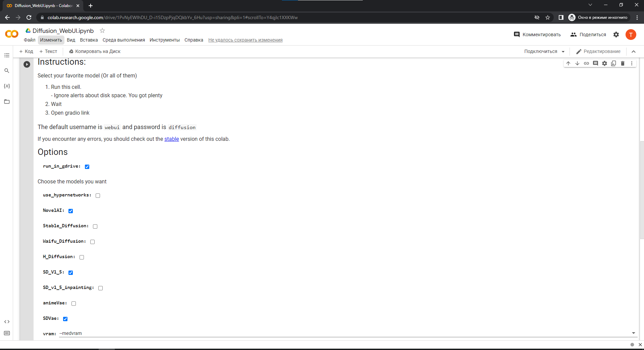The width and height of the screenshot is (644, 350).
Task: Open the Среда выполнения menu
Action: click(x=123, y=40)
